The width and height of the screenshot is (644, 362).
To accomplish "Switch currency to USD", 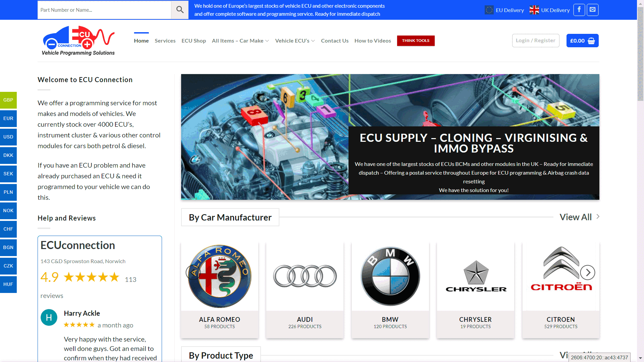I will (x=8, y=137).
